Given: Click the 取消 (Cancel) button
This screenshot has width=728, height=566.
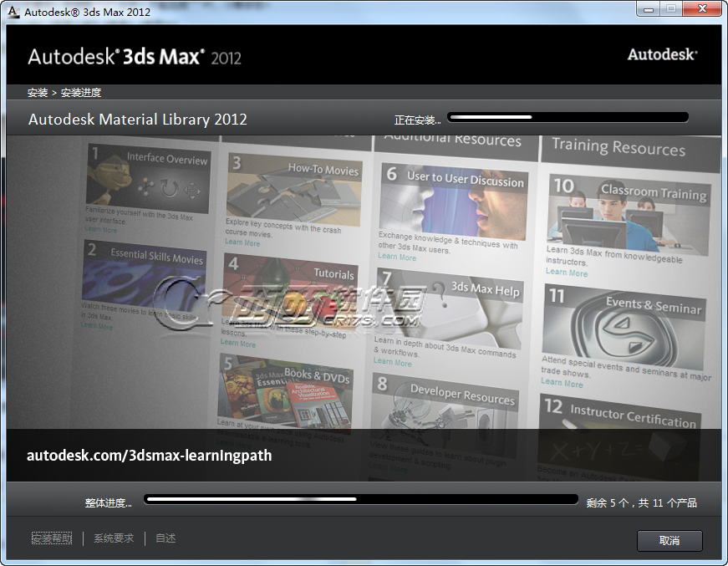Looking at the screenshot, I should coord(669,540).
